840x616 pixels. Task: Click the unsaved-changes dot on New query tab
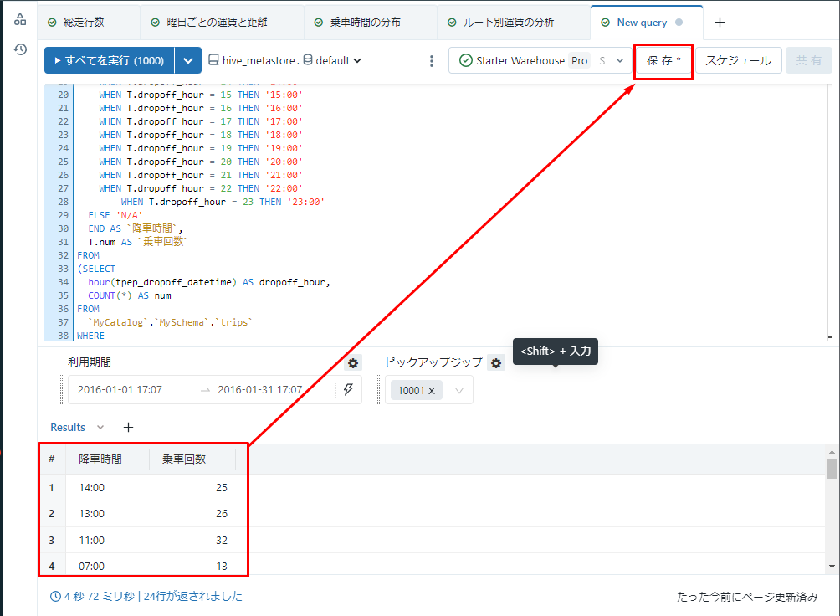point(679,23)
